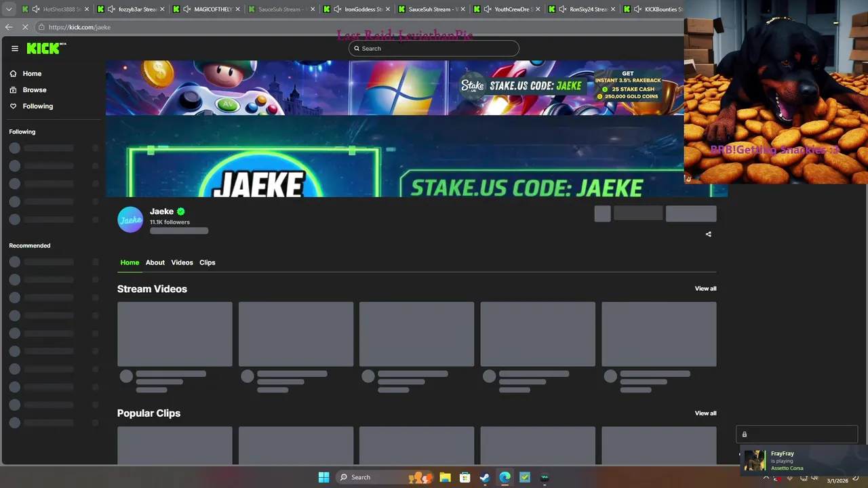Select the Home channel tab
The height and width of the screenshot is (488, 868).
[x=130, y=262]
